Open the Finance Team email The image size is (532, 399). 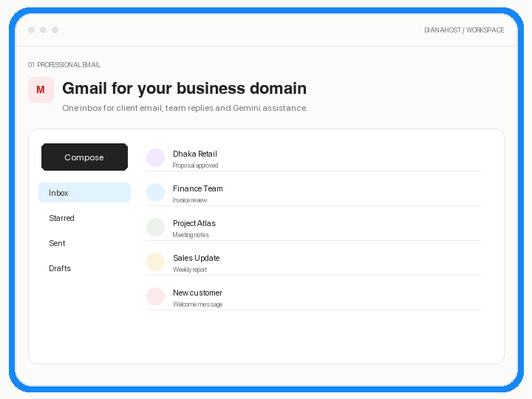(313, 193)
